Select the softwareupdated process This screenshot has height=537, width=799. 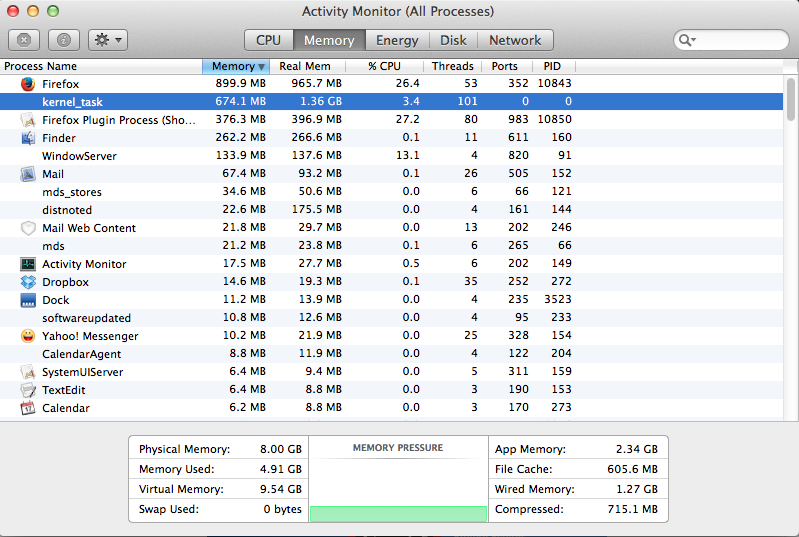tap(391, 317)
